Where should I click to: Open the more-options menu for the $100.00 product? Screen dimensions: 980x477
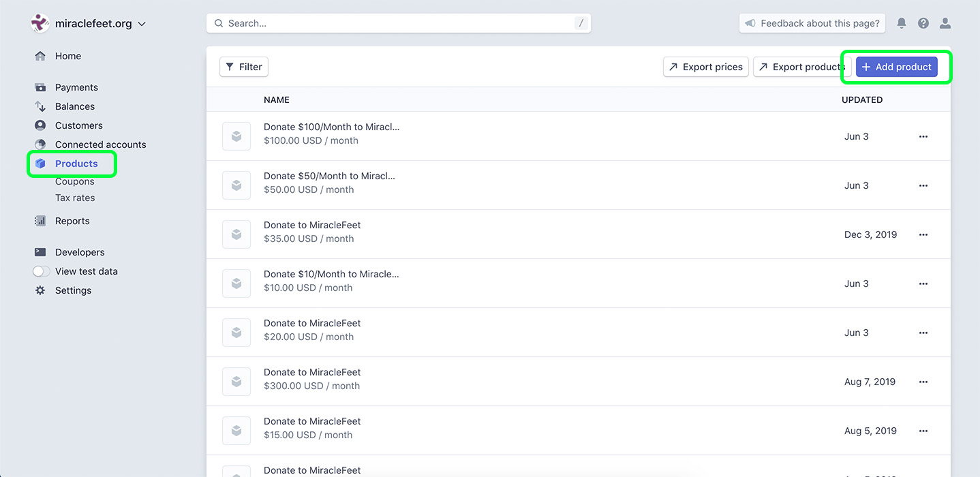pyautogui.click(x=923, y=136)
